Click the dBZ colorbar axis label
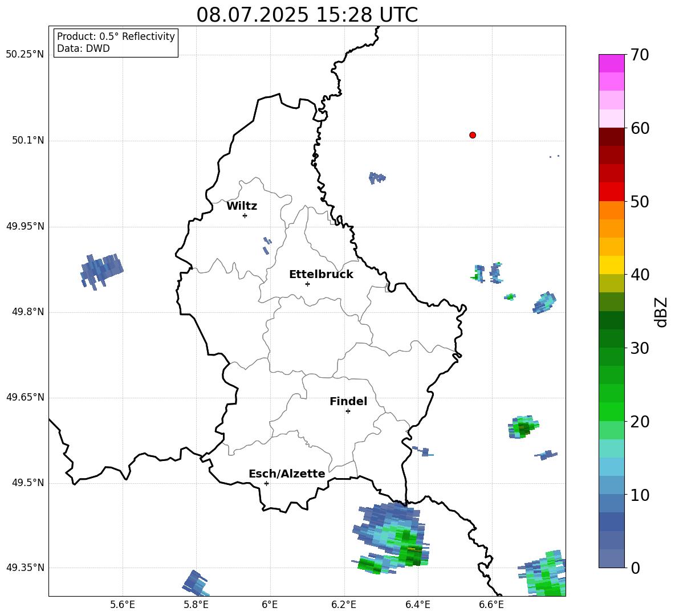 coord(662,312)
